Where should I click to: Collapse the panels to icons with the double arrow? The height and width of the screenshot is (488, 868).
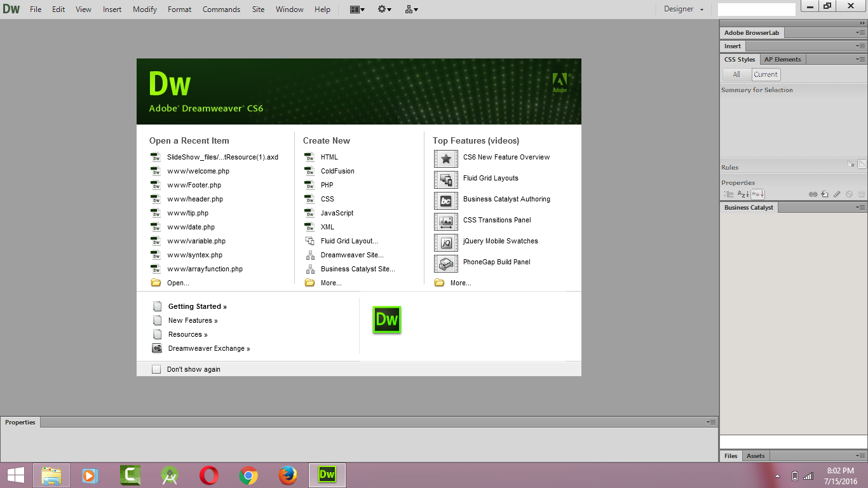point(862,22)
